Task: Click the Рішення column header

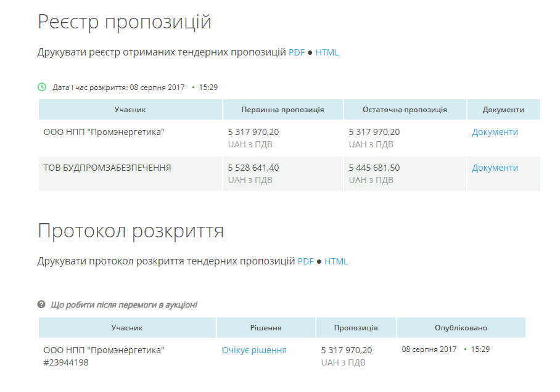Action: (266, 328)
